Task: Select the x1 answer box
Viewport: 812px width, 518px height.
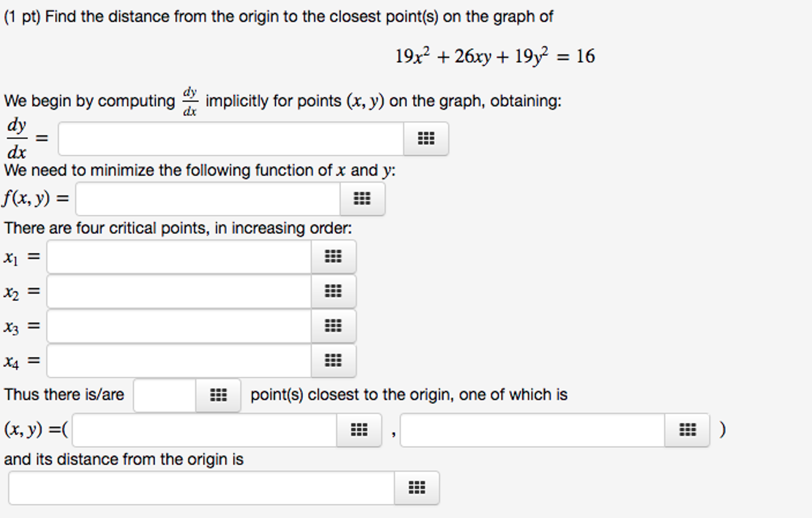Action: [179, 257]
